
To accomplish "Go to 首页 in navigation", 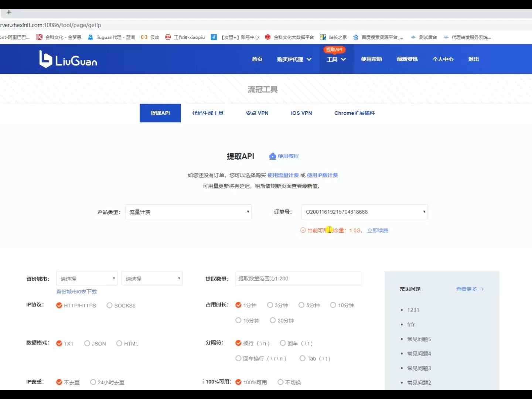I will pyautogui.click(x=257, y=59).
